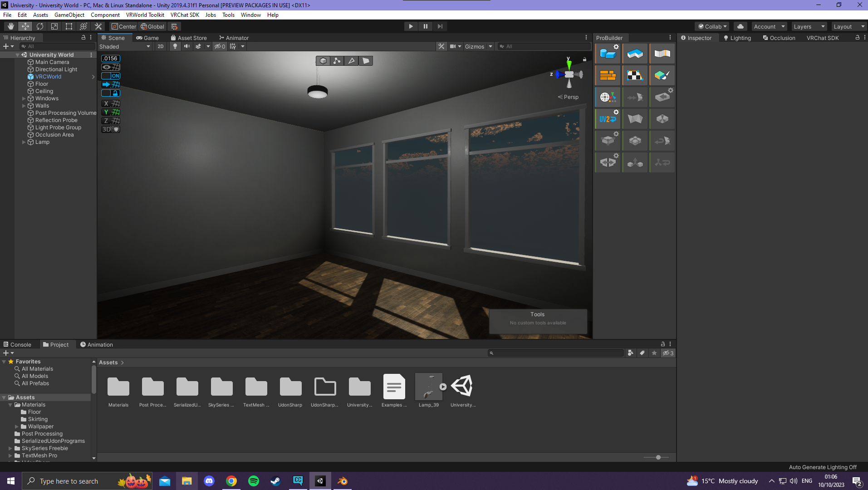Switch to Lighting tab
This screenshot has height=490, width=868.
[x=737, y=38]
